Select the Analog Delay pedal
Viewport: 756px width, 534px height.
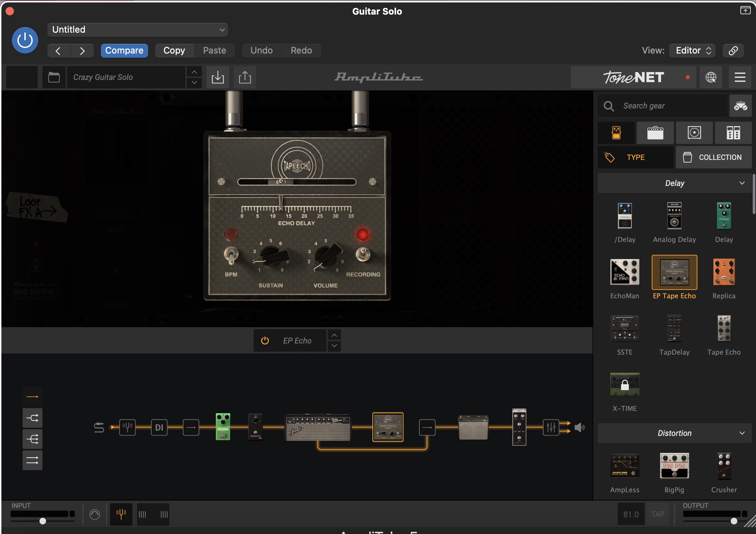pyautogui.click(x=674, y=216)
